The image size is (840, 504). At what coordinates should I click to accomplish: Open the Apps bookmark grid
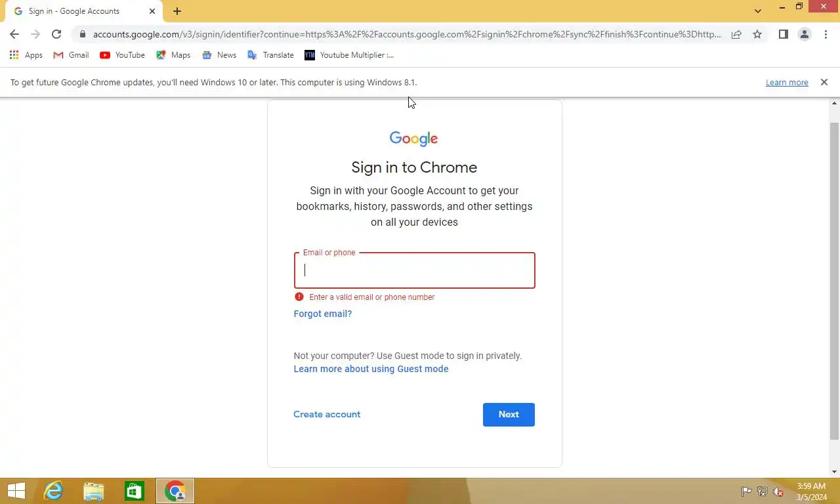(26, 55)
